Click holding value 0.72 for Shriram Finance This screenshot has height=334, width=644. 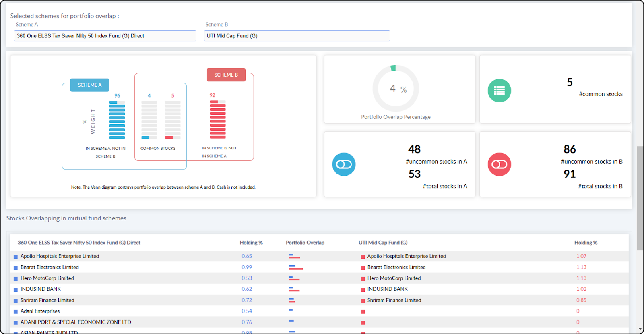tap(247, 300)
